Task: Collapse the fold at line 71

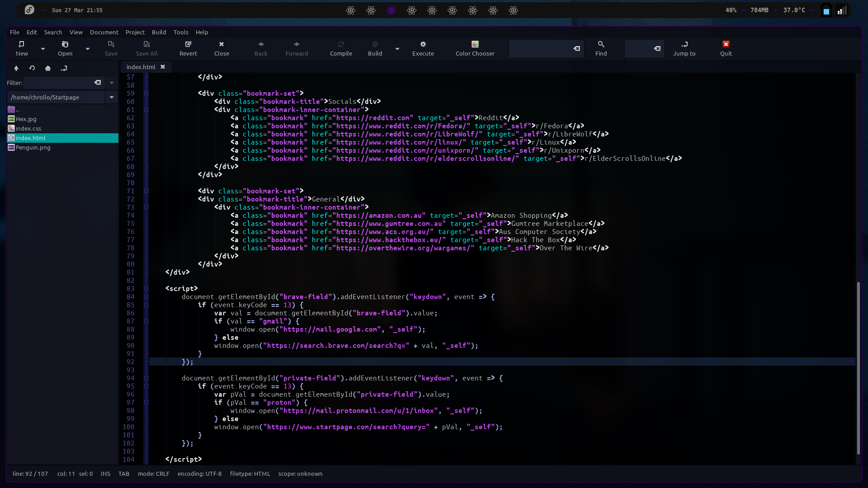Action: click(x=146, y=191)
